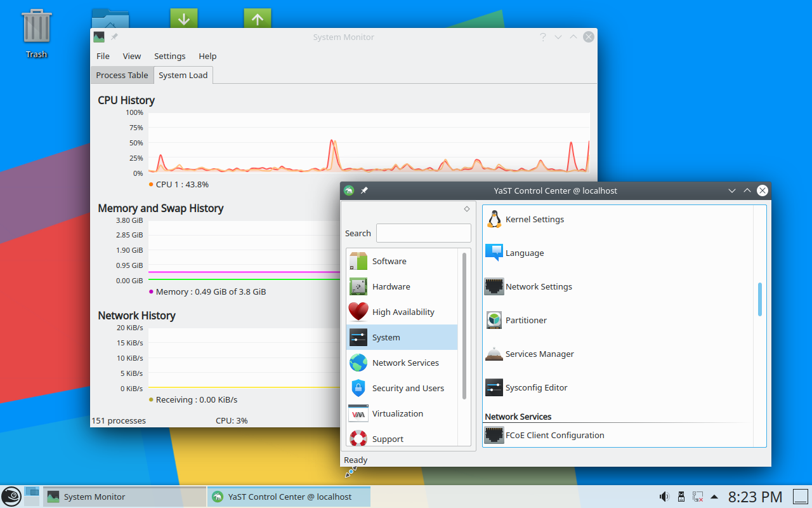Switch to YaST Control Center taskbar button
Screen dimensions: 812x508
click(289, 497)
